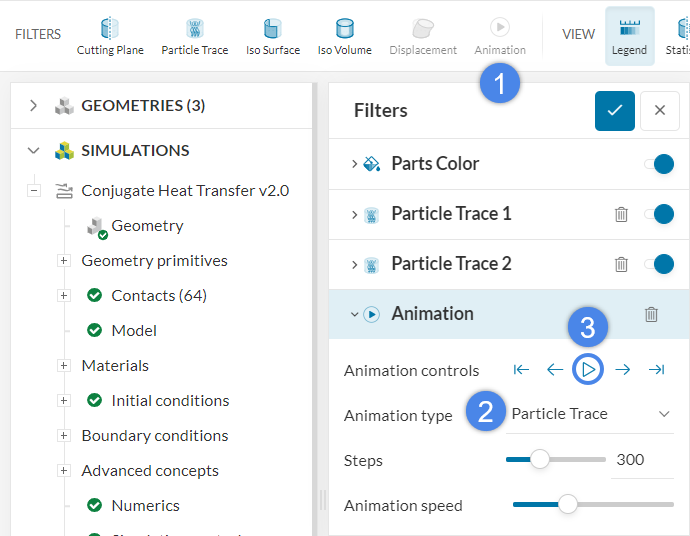Select the Particle Trace 2 label
The image size is (690, 536).
coord(451,264)
